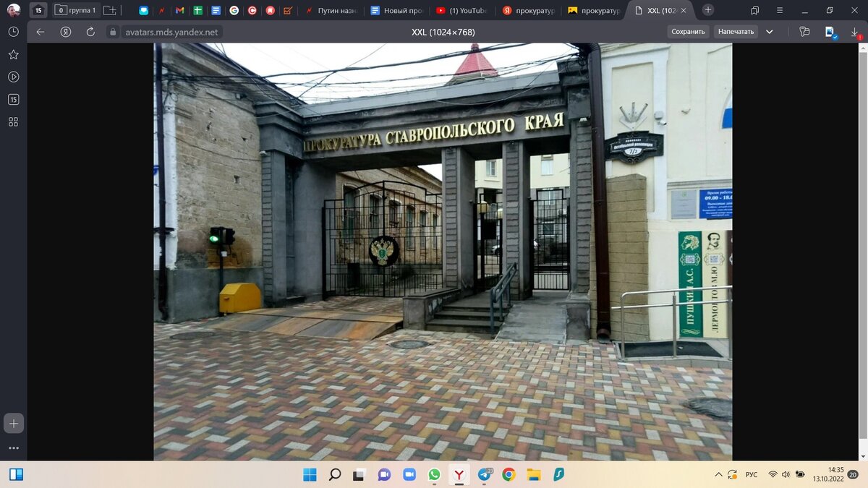
Task: Open Yandex Browser taskbar icon
Action: coord(459,474)
